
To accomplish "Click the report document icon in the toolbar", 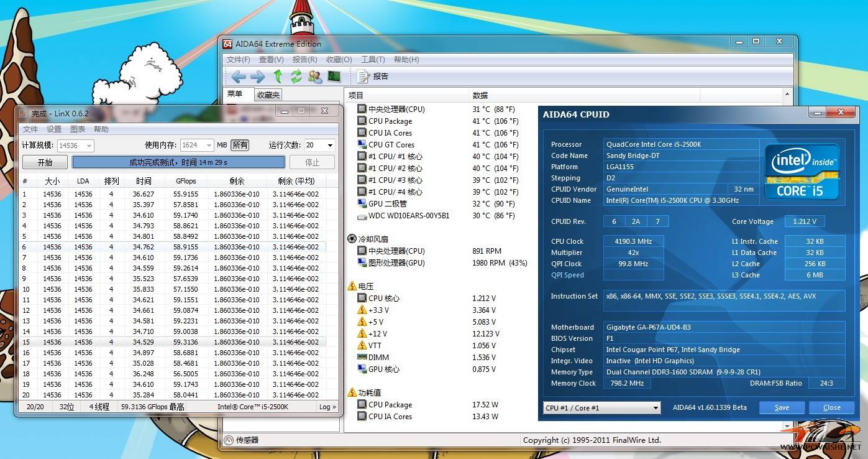I will [363, 76].
